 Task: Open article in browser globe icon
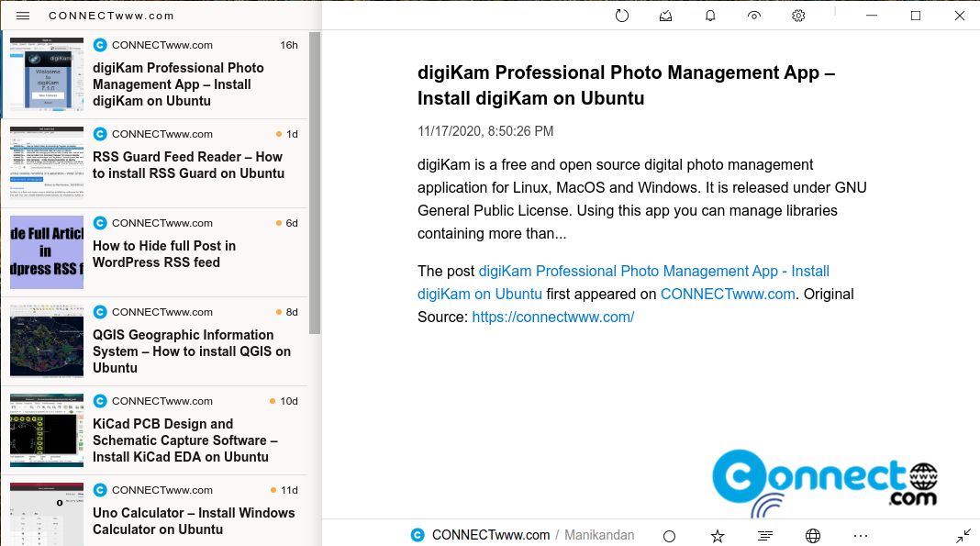point(812,536)
